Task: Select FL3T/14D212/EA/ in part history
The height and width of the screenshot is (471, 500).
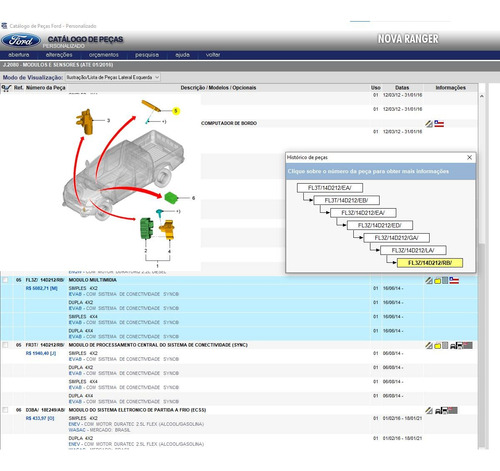Action: click(x=330, y=188)
